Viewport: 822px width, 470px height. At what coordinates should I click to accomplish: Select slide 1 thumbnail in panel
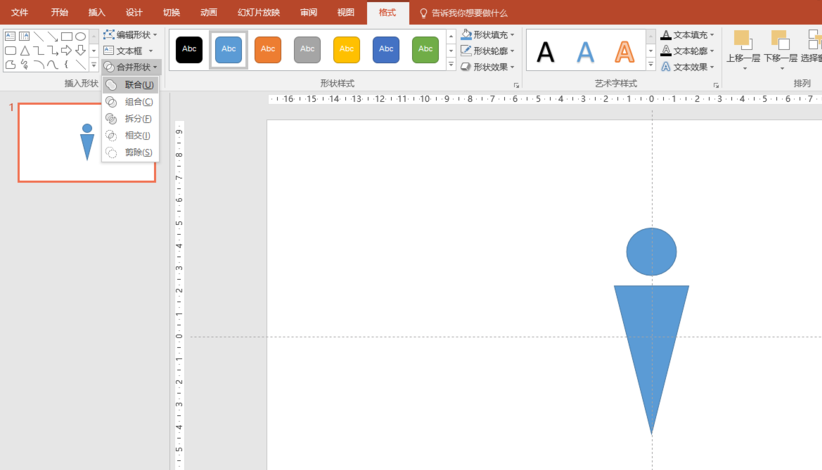87,142
